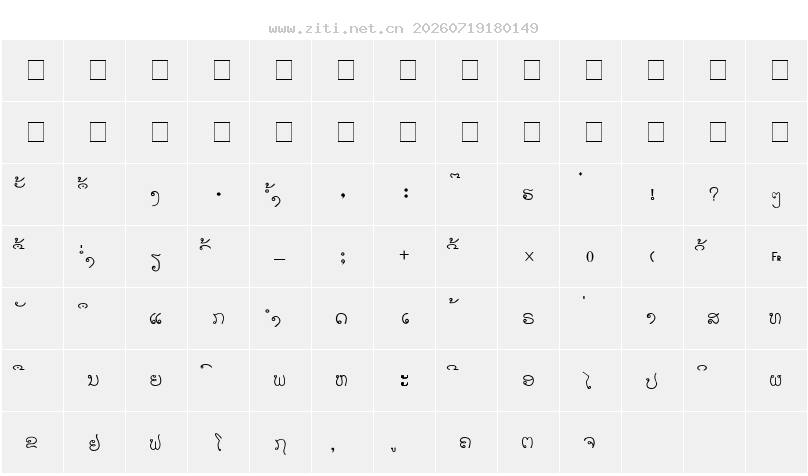This screenshot has height=476, width=808.
Task: Select the colon glyph cell
Action: click(x=405, y=195)
